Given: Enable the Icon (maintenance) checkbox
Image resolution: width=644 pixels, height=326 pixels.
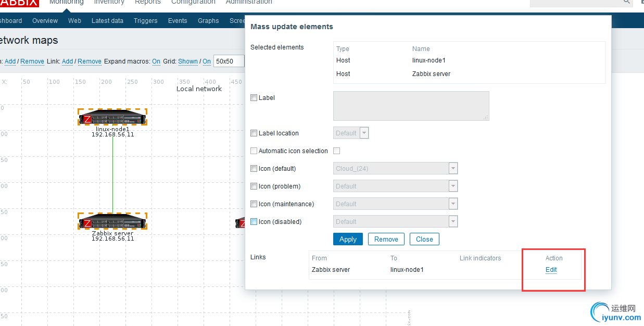Looking at the screenshot, I should coord(254,204).
